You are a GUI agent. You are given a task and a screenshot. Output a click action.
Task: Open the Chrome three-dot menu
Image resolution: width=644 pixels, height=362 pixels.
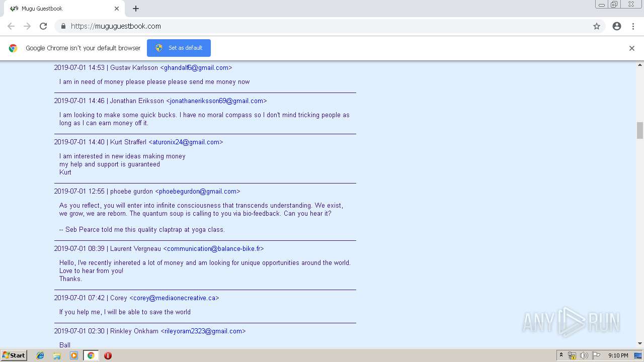coord(633,26)
